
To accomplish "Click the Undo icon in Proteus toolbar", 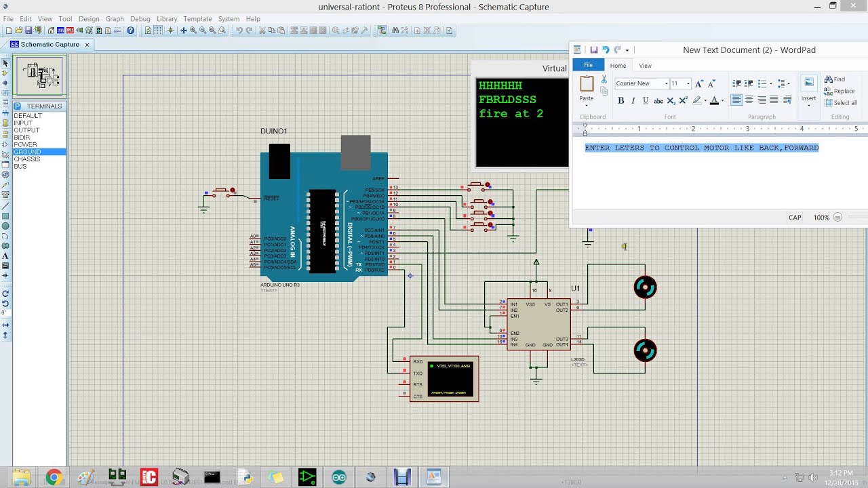I will pos(239,30).
